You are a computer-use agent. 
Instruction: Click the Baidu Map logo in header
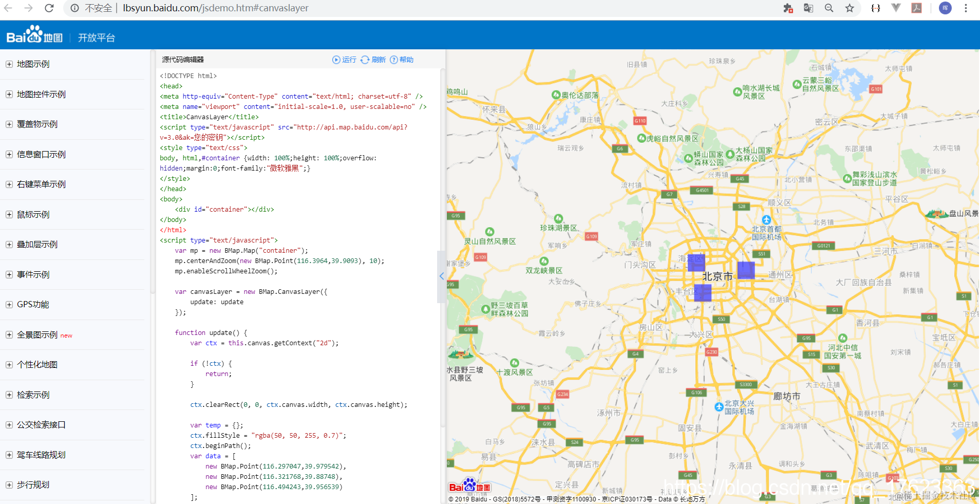coord(34,35)
